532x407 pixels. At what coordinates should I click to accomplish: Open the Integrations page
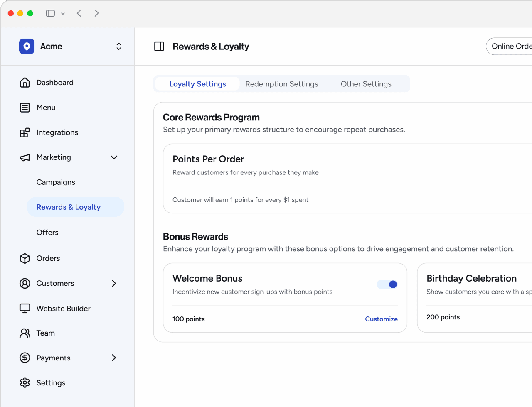coord(57,132)
